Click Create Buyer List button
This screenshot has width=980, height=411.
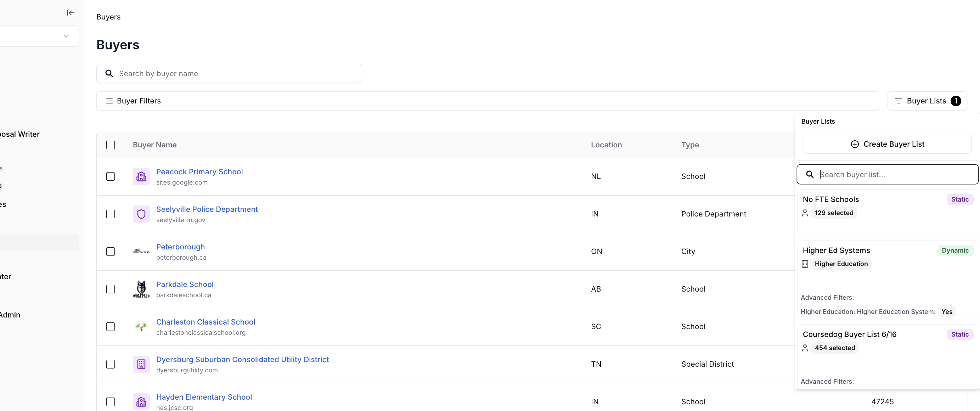tap(888, 144)
